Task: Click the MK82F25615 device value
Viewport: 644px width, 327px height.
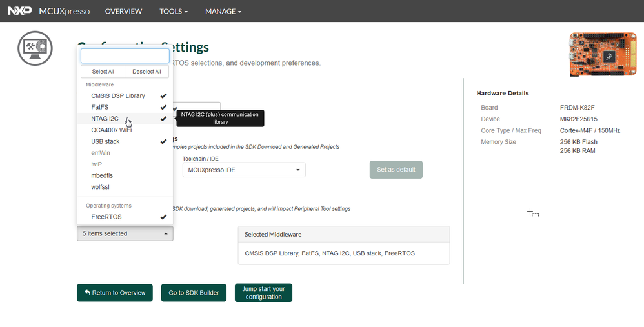Action: click(x=579, y=119)
